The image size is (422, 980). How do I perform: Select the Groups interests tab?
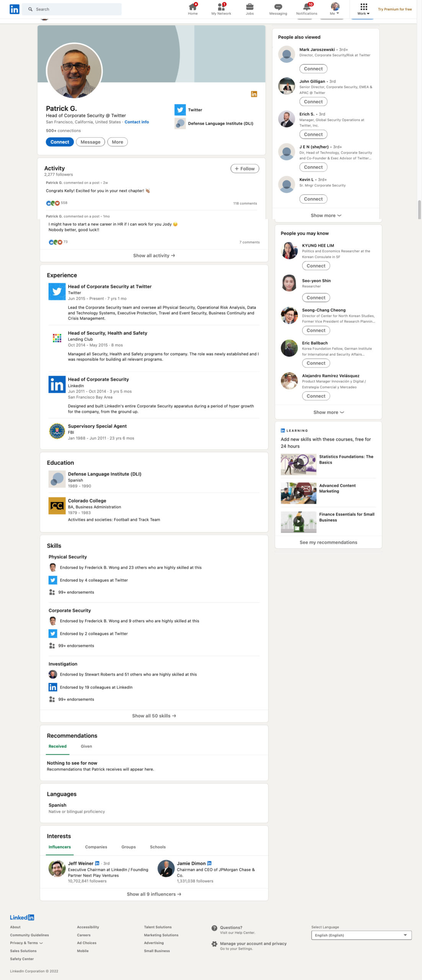(x=129, y=847)
